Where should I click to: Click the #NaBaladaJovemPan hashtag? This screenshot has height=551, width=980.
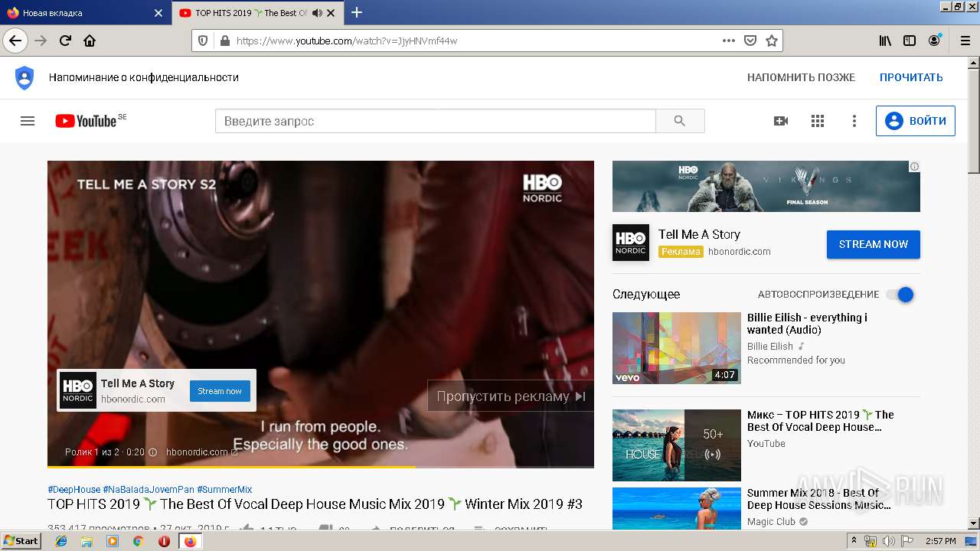point(149,489)
